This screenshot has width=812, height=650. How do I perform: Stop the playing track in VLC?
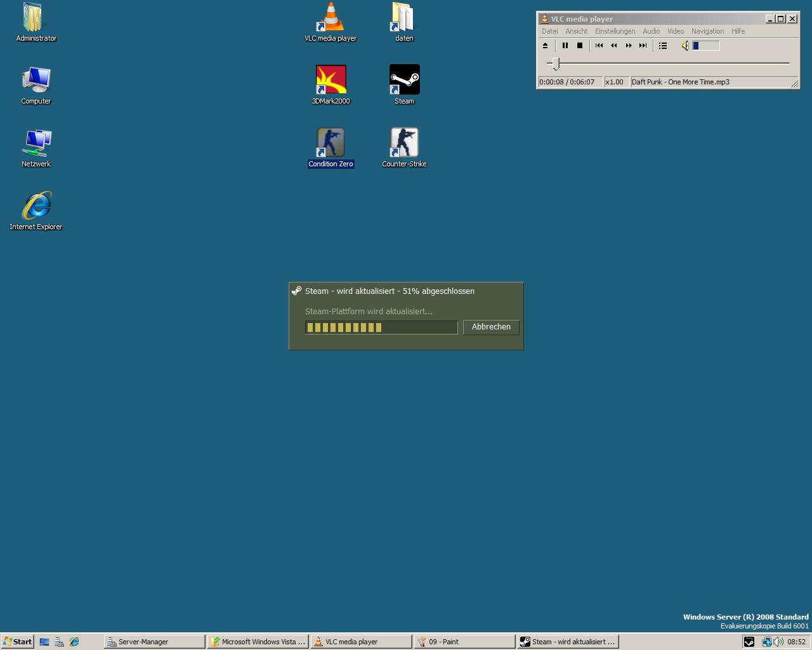point(580,46)
